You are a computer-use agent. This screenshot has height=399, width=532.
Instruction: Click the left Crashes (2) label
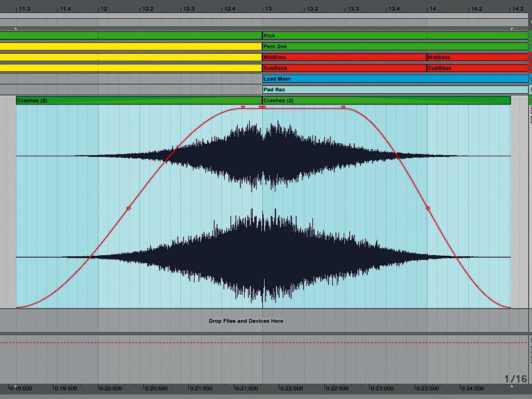(31, 100)
